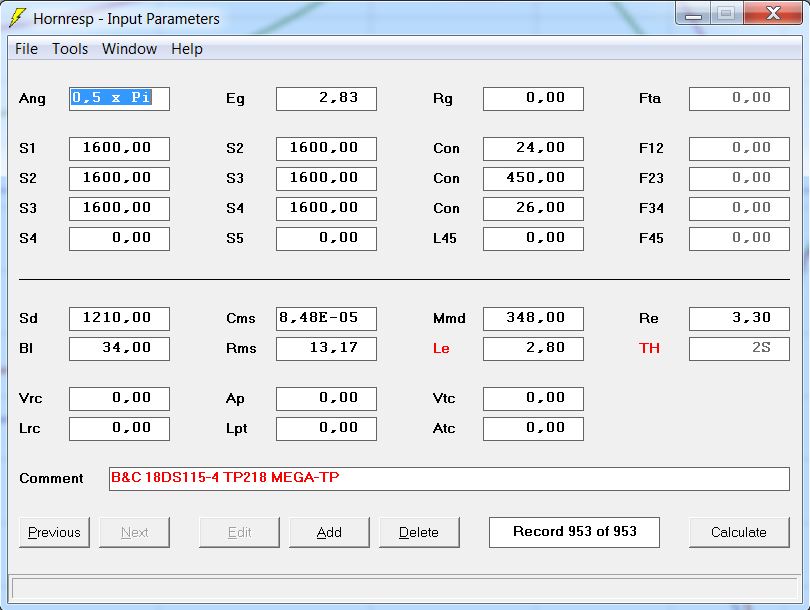Select the L45 length field

tap(534, 239)
